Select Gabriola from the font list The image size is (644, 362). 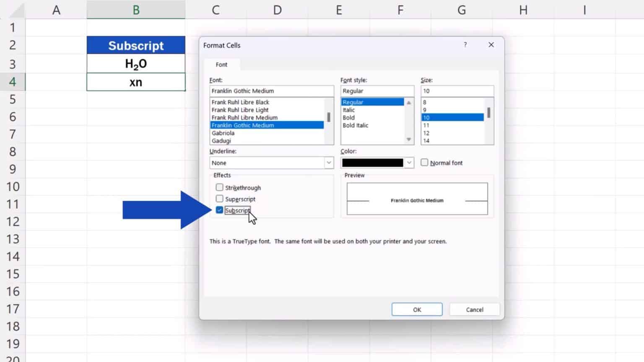coord(223,133)
